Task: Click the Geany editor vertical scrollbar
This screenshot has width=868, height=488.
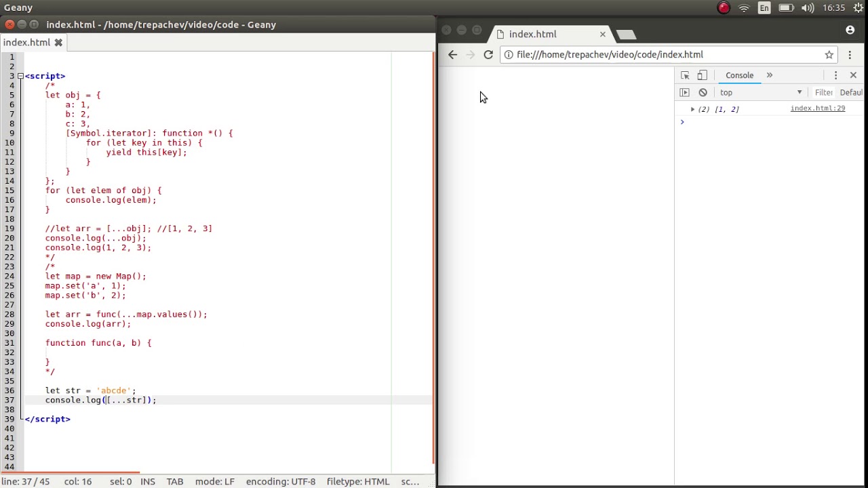Action: pyautogui.click(x=433, y=258)
